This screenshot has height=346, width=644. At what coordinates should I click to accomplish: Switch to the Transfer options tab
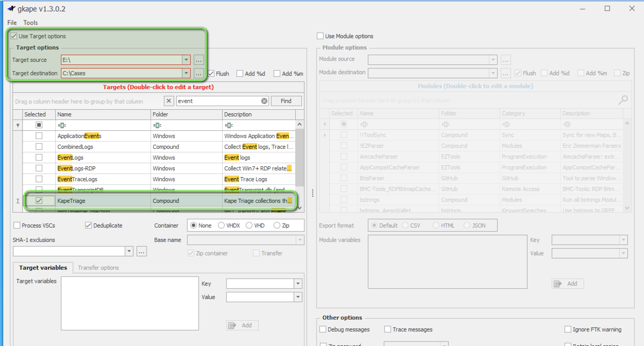pos(98,268)
